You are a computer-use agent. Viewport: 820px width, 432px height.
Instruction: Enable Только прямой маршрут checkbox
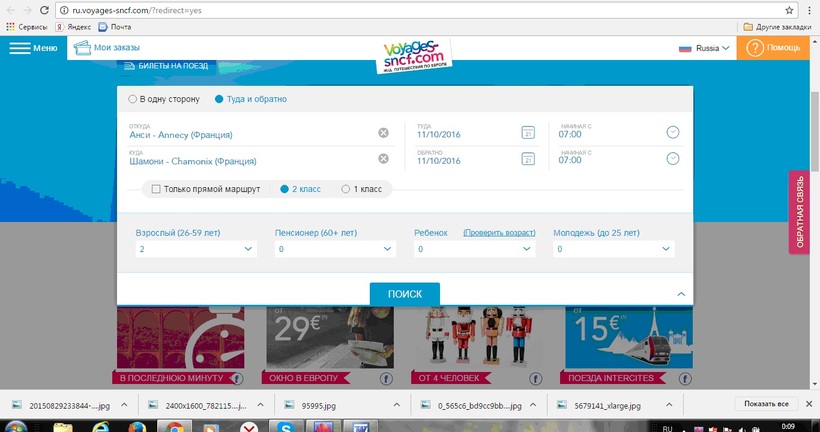tap(156, 188)
